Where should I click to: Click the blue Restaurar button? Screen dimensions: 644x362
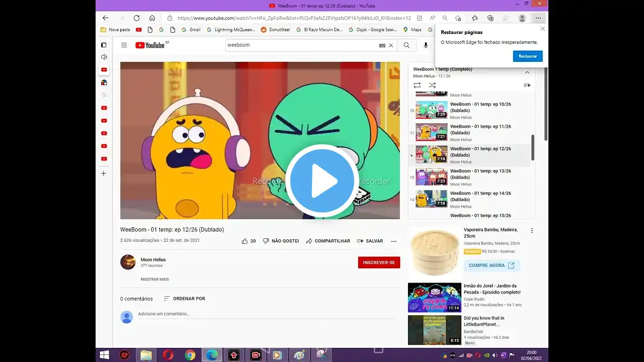pos(527,56)
